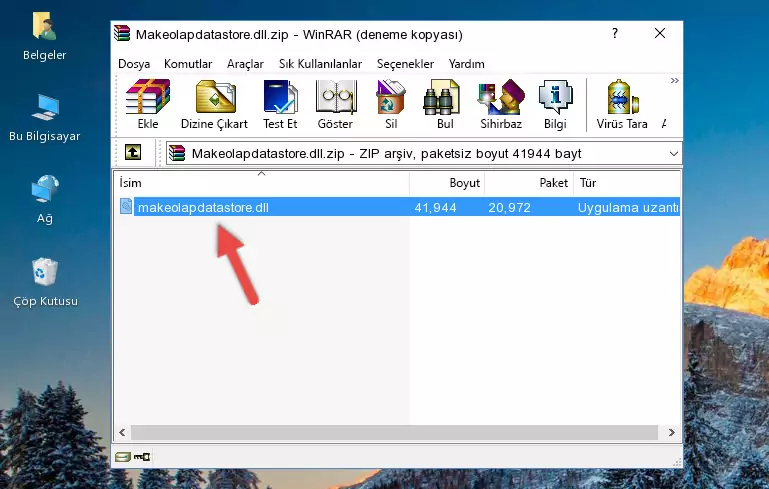Start Virüs Tara virus scan
The width and height of the screenshot is (769, 489).
click(622, 104)
